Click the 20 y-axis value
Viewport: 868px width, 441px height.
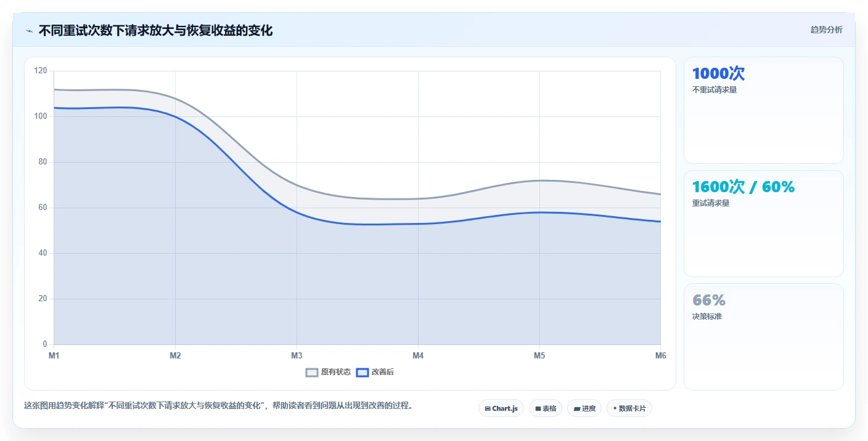(43, 299)
